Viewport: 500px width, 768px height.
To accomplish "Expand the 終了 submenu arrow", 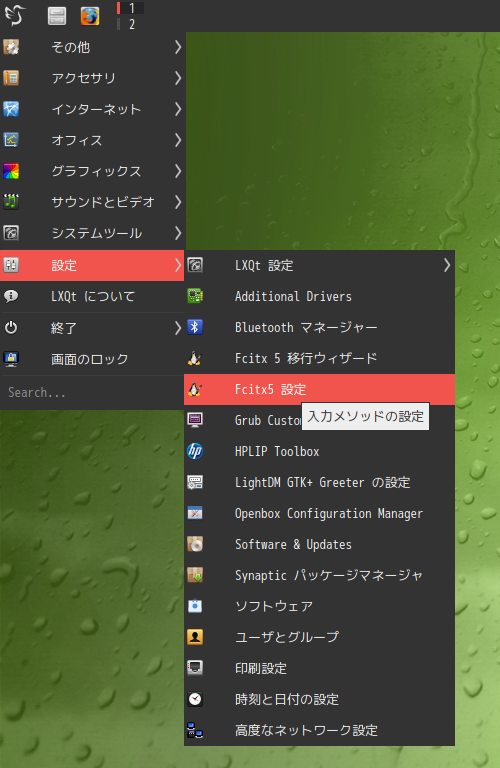I will (178, 328).
